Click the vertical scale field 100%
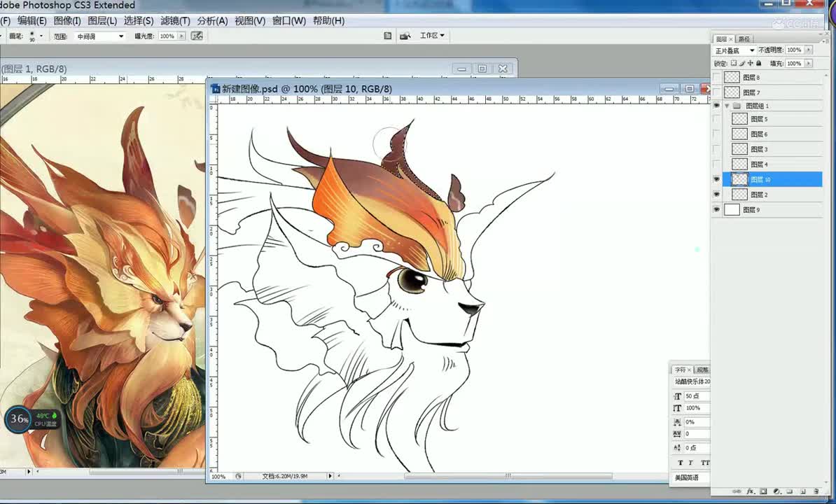This screenshot has width=836, height=504. [x=697, y=408]
